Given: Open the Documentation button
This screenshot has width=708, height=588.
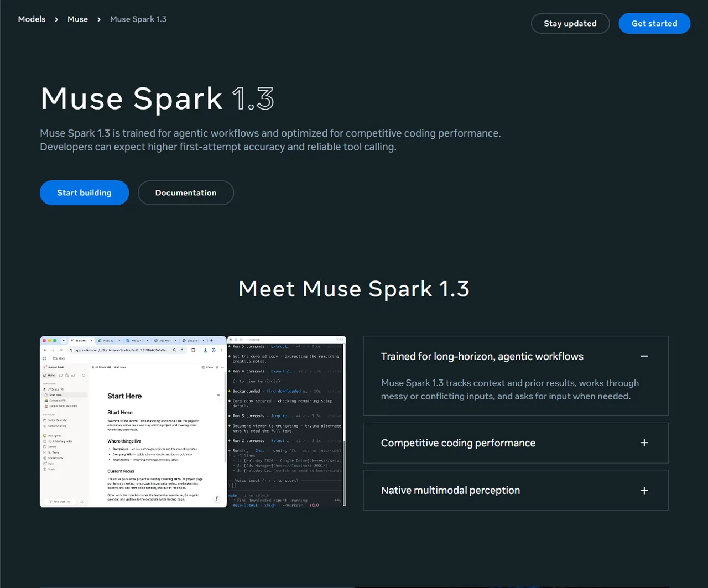Looking at the screenshot, I should point(186,192).
